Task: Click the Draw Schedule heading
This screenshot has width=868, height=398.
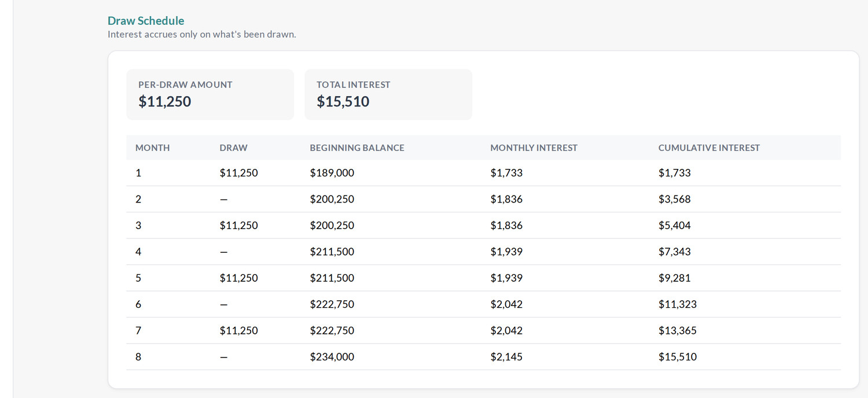Action: coord(146,21)
